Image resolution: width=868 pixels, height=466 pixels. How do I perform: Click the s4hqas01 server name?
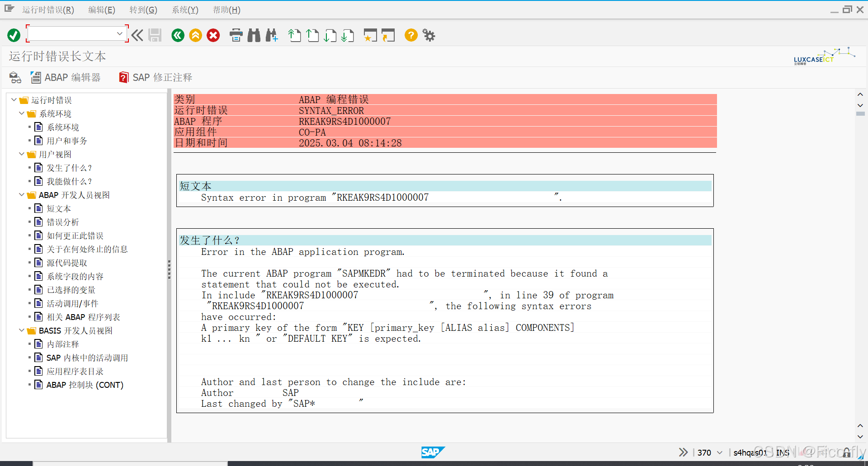coord(750,452)
